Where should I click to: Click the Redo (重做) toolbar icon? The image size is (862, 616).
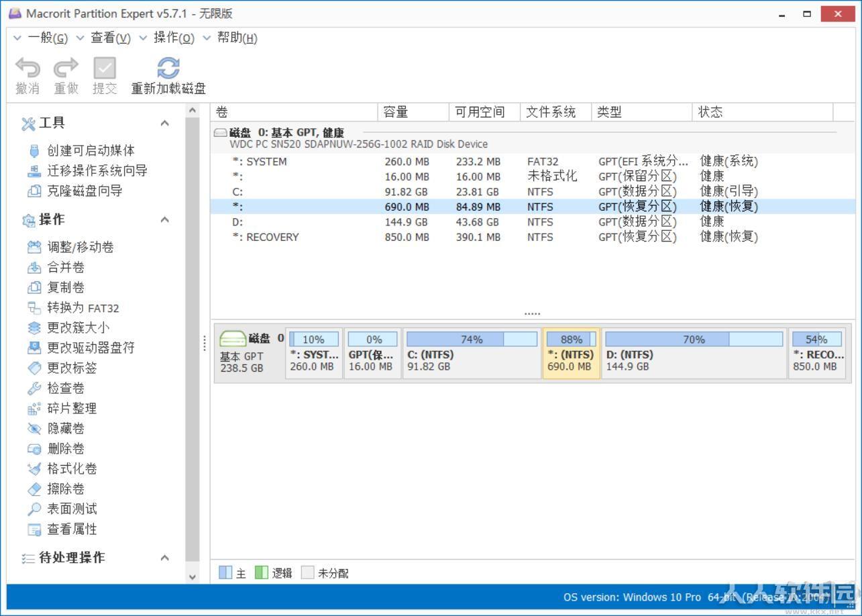(66, 68)
